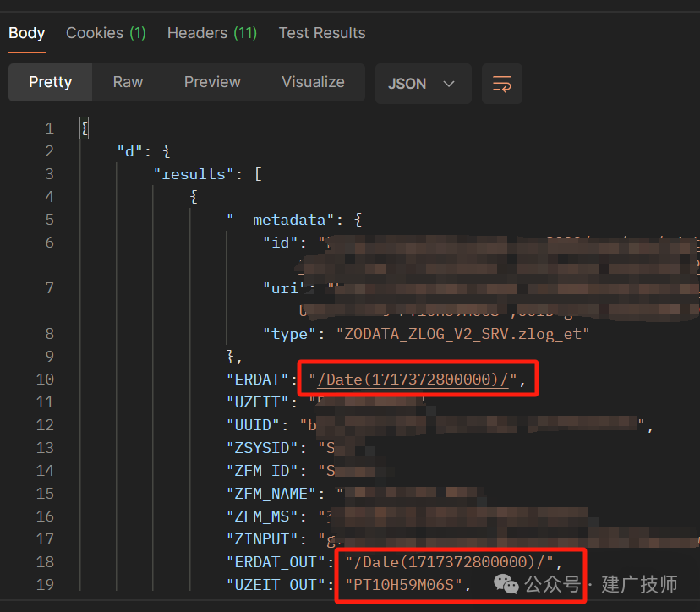The width and height of the screenshot is (700, 612).
Task: Click the "ERDAT" key on line 10
Action: coord(258,380)
